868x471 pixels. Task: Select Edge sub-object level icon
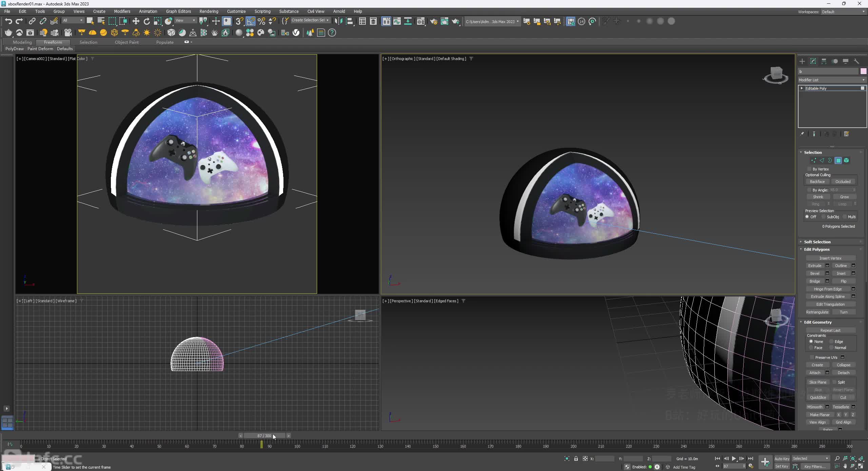(822, 161)
